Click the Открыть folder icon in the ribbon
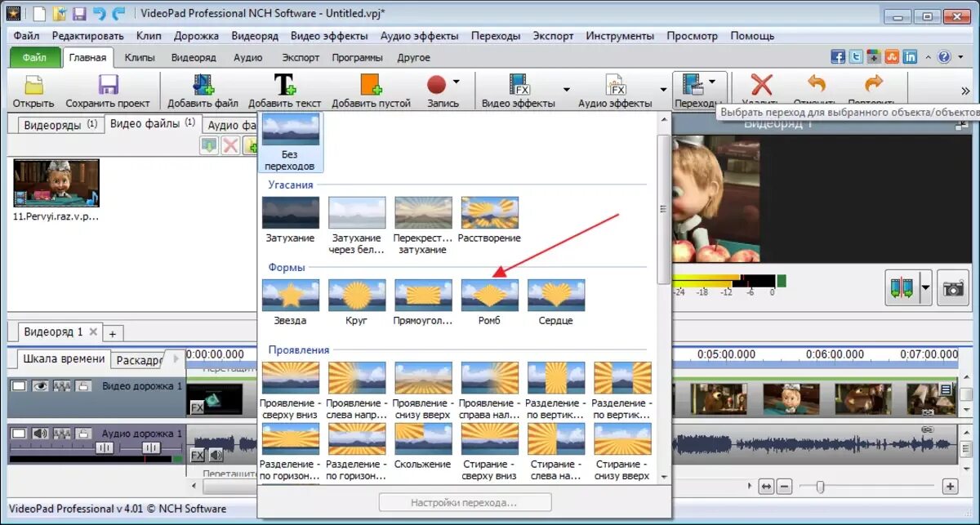 [x=33, y=85]
